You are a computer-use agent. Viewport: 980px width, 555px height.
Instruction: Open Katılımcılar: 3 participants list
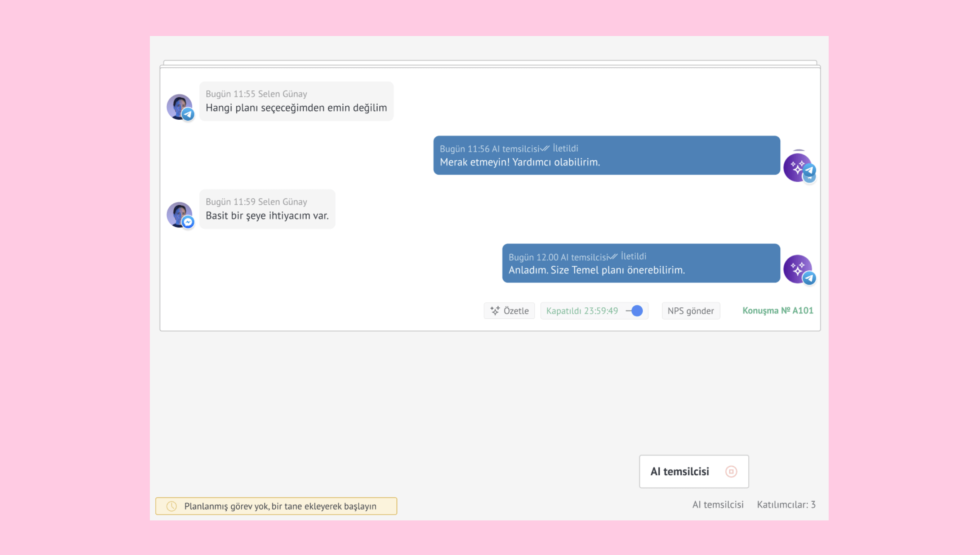click(x=786, y=505)
